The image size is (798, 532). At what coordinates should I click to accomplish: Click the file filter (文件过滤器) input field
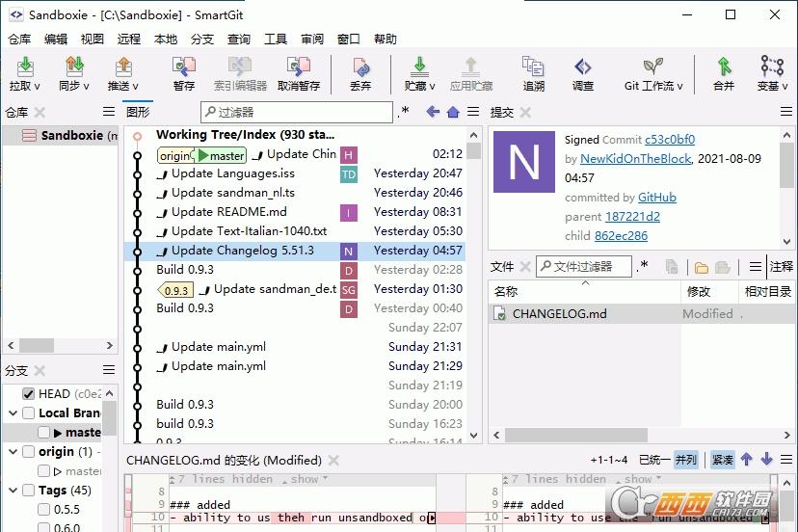tap(584, 266)
